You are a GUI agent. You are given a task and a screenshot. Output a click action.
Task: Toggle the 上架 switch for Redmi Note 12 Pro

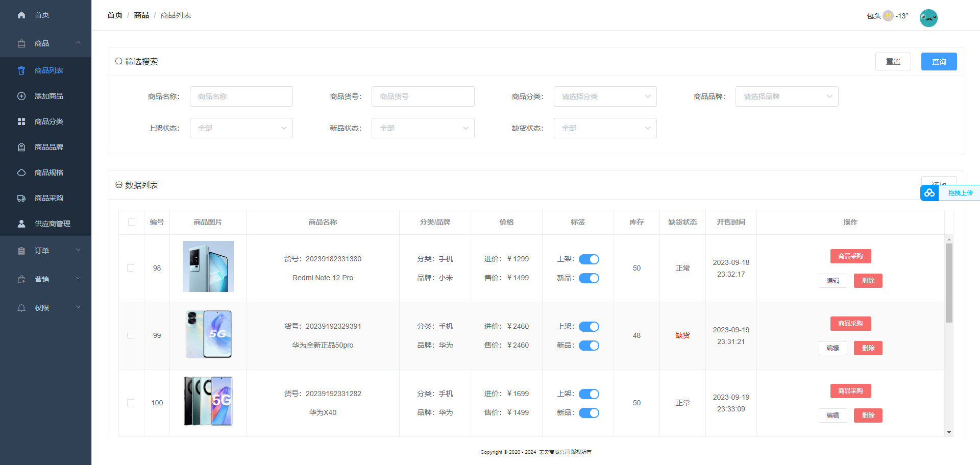click(589, 259)
